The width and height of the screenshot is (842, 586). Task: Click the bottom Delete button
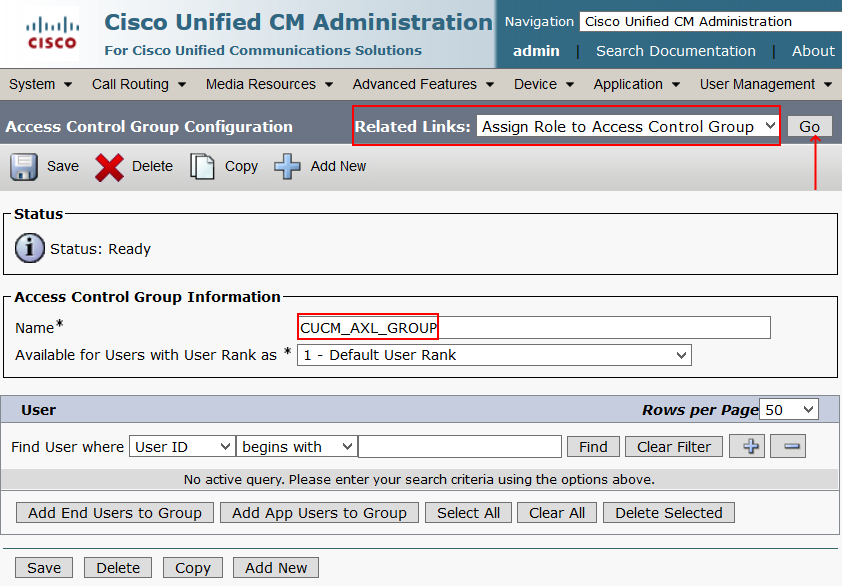click(x=118, y=567)
